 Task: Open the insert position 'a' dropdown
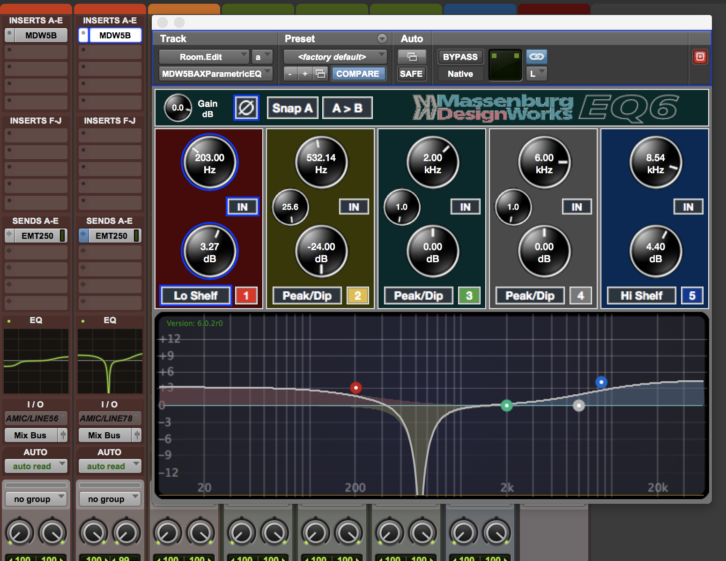point(262,57)
